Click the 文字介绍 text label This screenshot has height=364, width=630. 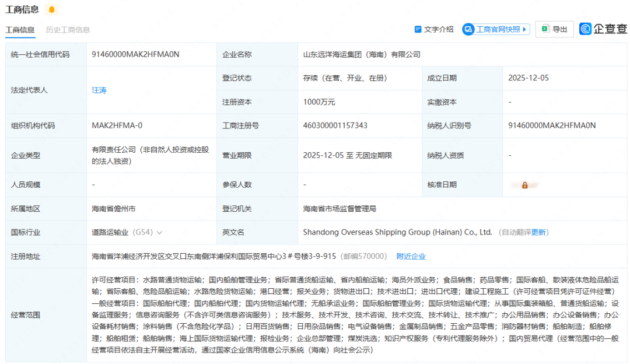(x=438, y=29)
